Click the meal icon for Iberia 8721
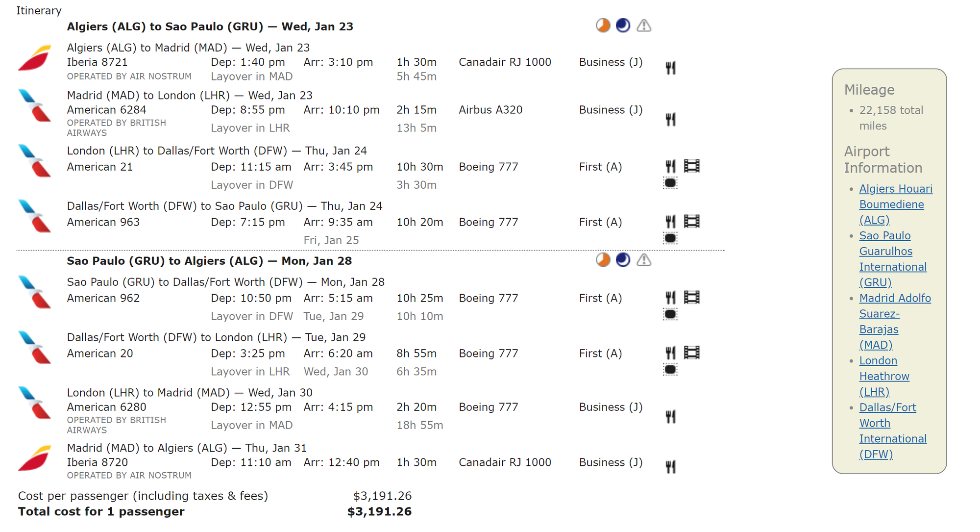980x532 pixels. (670, 68)
